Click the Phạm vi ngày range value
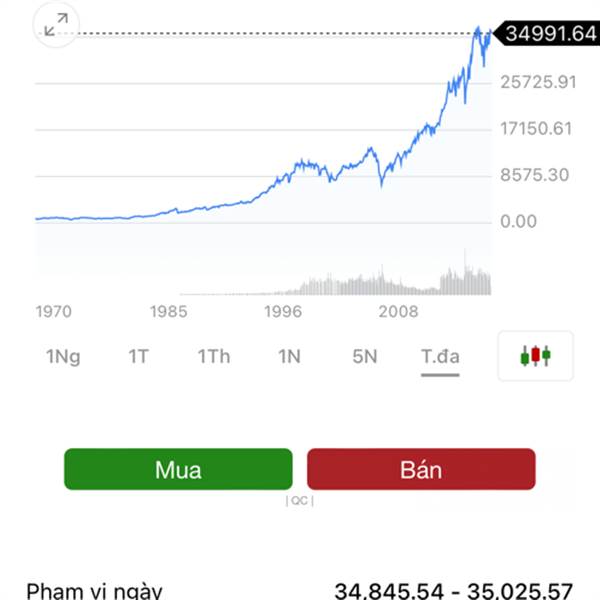This screenshot has width=600, height=600. [x=453, y=591]
